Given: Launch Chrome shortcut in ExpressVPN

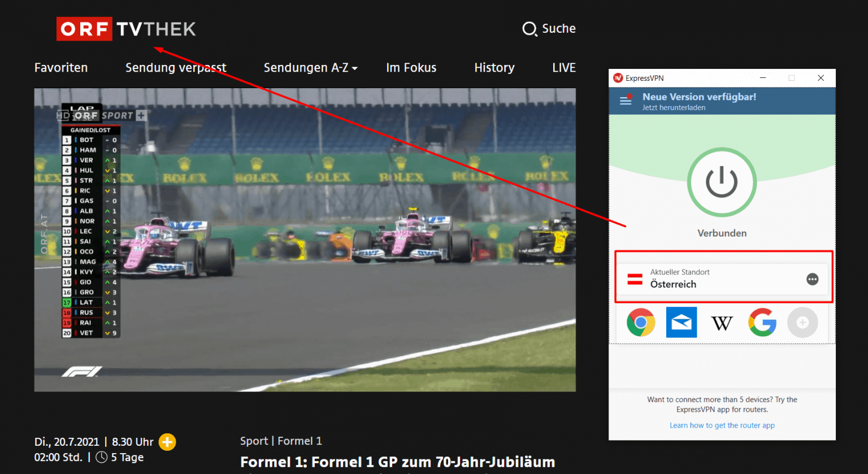Looking at the screenshot, I should point(641,323).
